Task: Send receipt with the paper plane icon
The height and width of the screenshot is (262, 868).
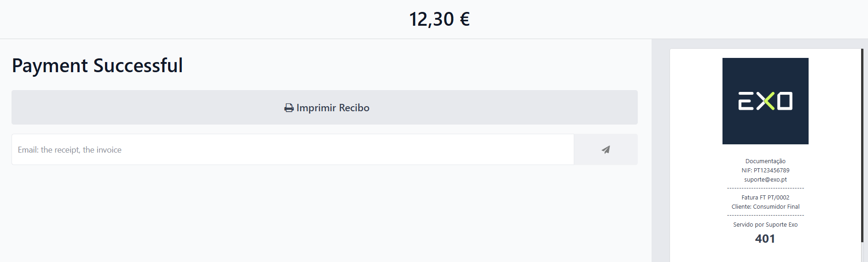Action: point(606,149)
